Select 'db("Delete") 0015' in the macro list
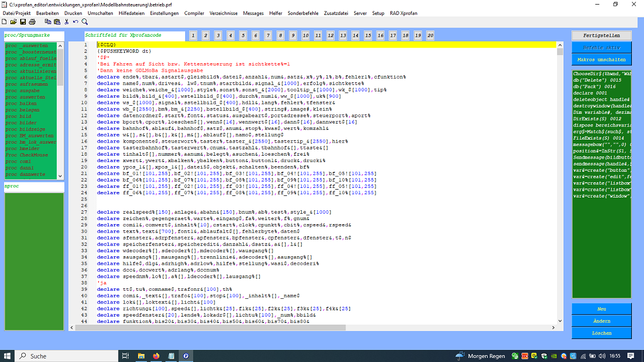The image size is (644, 362). coord(601,80)
